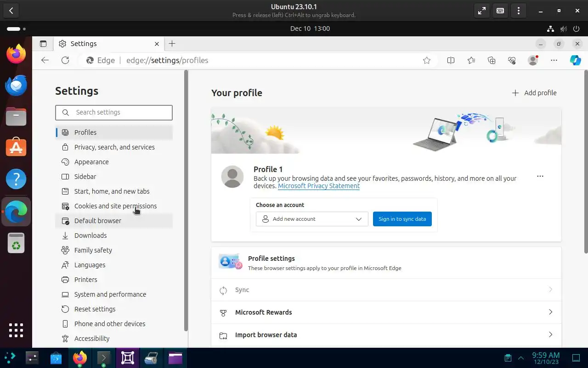Open System and performance settings
This screenshot has width=588, height=368.
pyautogui.click(x=114, y=294)
